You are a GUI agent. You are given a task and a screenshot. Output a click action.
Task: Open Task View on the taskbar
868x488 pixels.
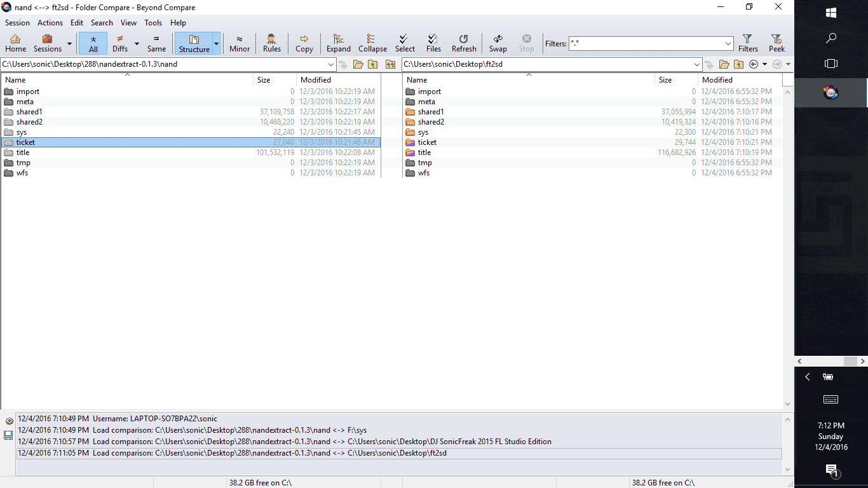point(831,64)
